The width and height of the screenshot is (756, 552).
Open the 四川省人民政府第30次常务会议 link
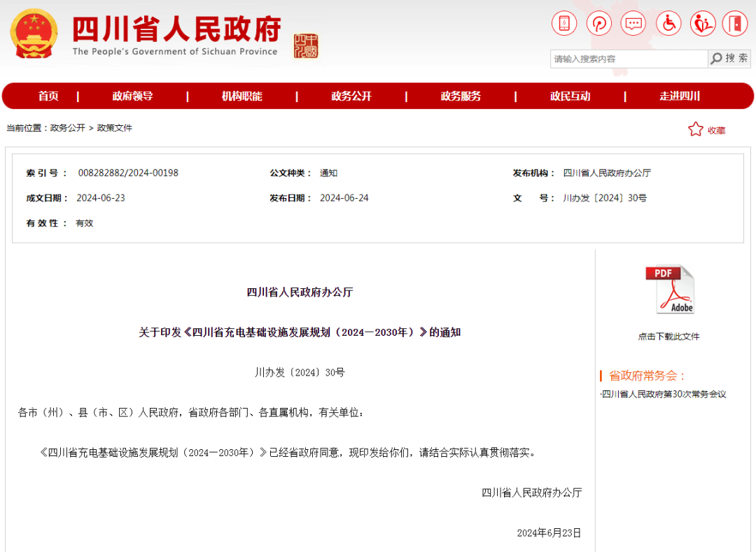[x=664, y=395]
